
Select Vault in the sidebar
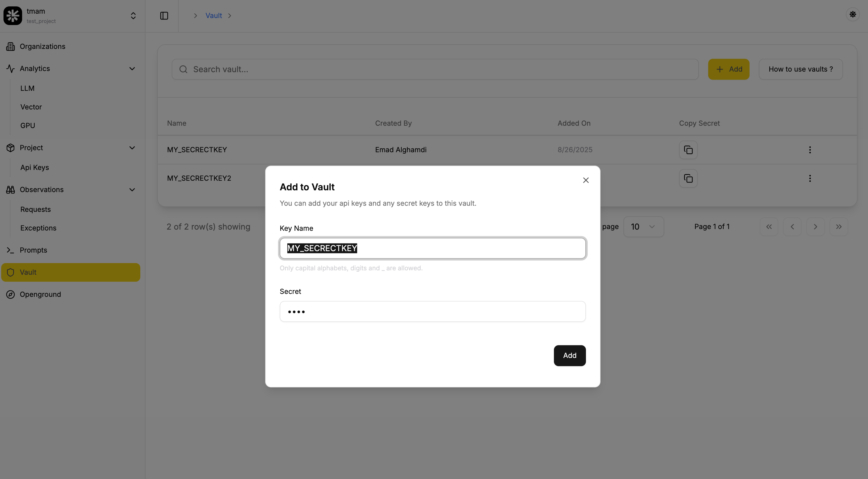71,272
